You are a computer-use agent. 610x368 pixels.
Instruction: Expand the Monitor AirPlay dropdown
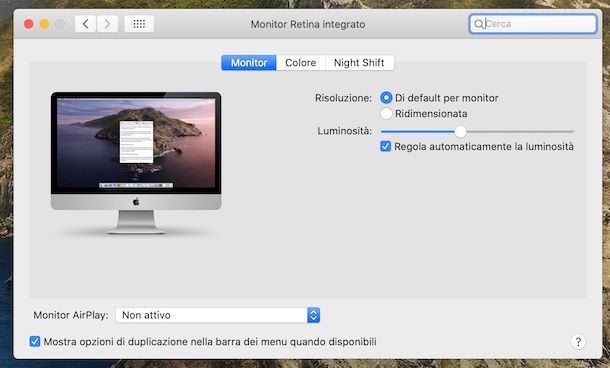pos(217,315)
